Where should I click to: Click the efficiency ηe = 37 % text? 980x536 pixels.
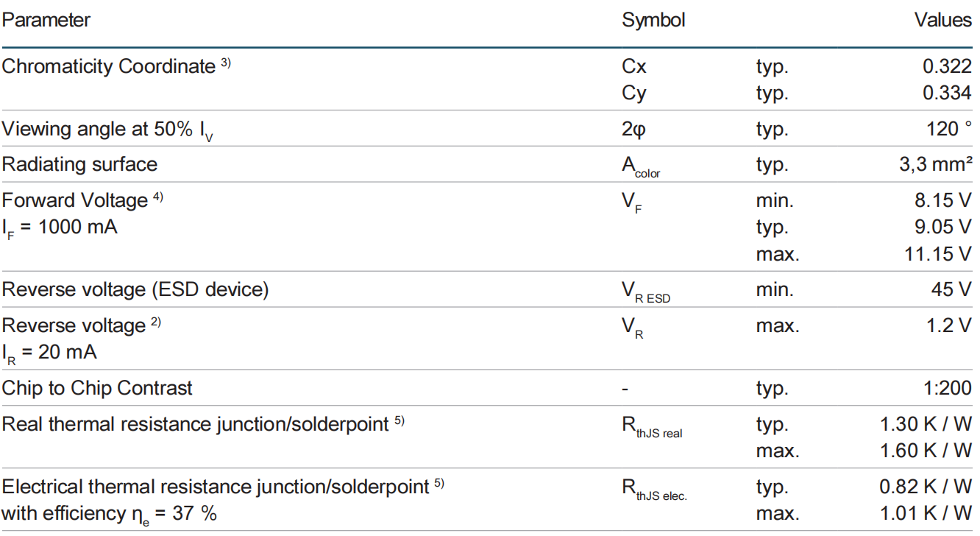click(109, 514)
